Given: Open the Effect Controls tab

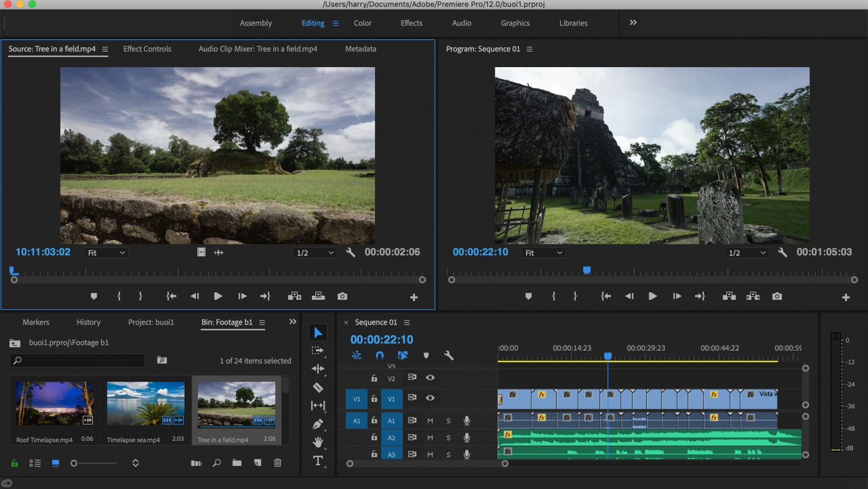Looking at the screenshot, I should [x=147, y=49].
